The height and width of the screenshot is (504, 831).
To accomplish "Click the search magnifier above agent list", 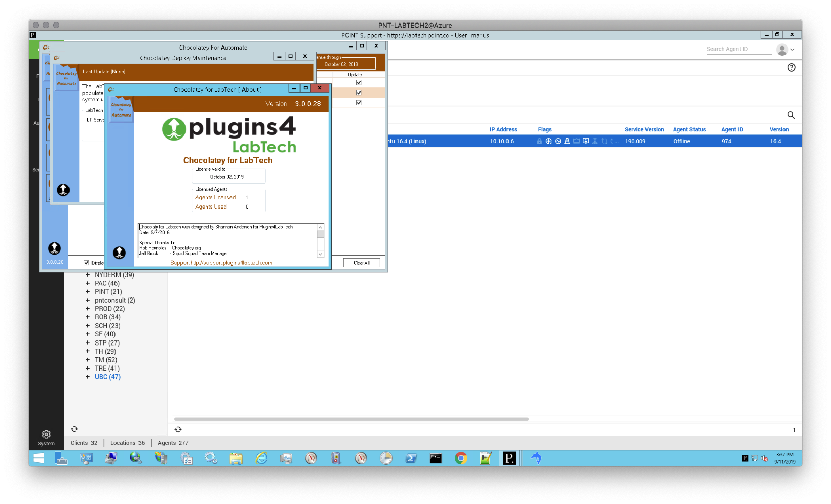I will (791, 115).
